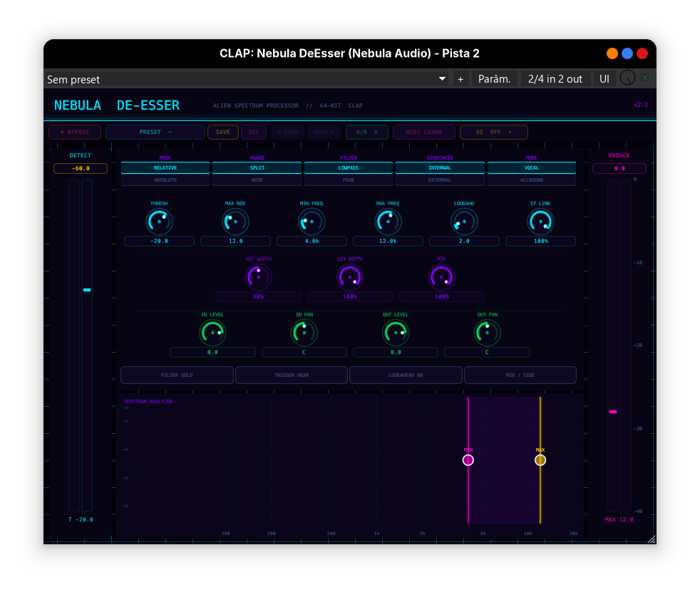700x592 pixels.
Task: Click the ST LINK knob
Action: 540,222
